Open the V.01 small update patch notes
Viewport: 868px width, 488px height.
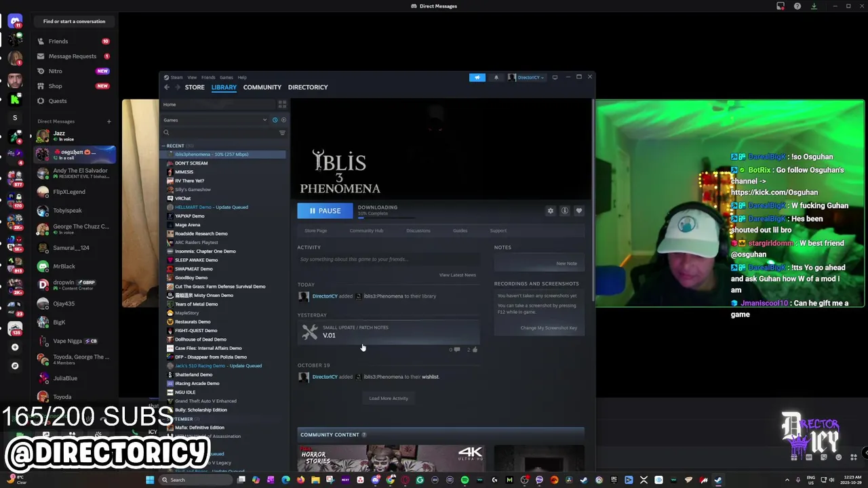coord(389,331)
